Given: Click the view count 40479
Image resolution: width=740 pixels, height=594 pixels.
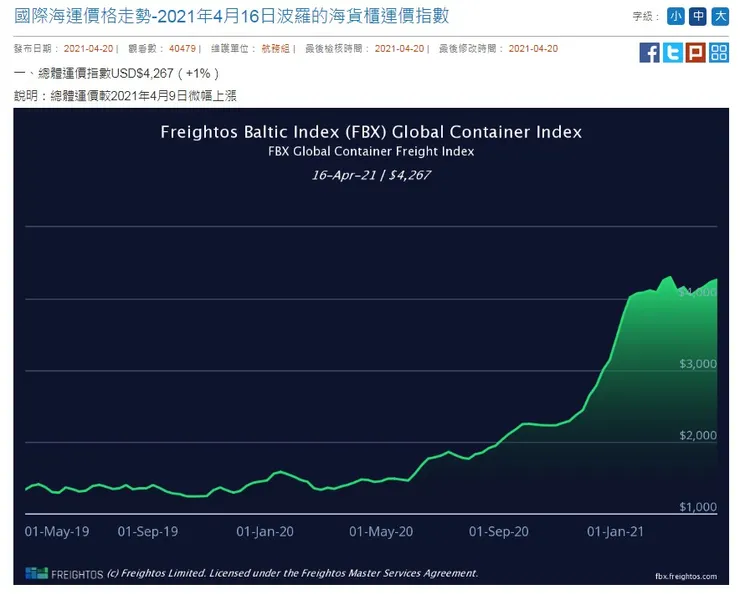Looking at the screenshot, I should click(182, 49).
